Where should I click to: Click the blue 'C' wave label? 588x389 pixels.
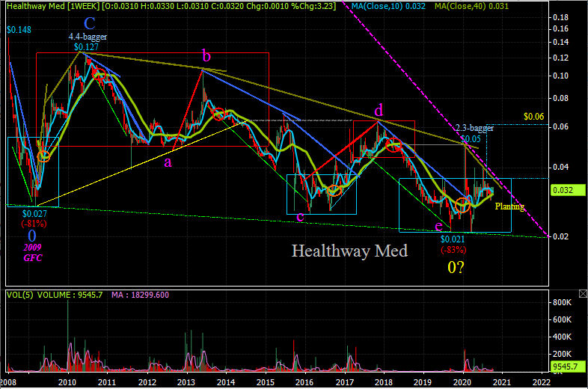89,22
